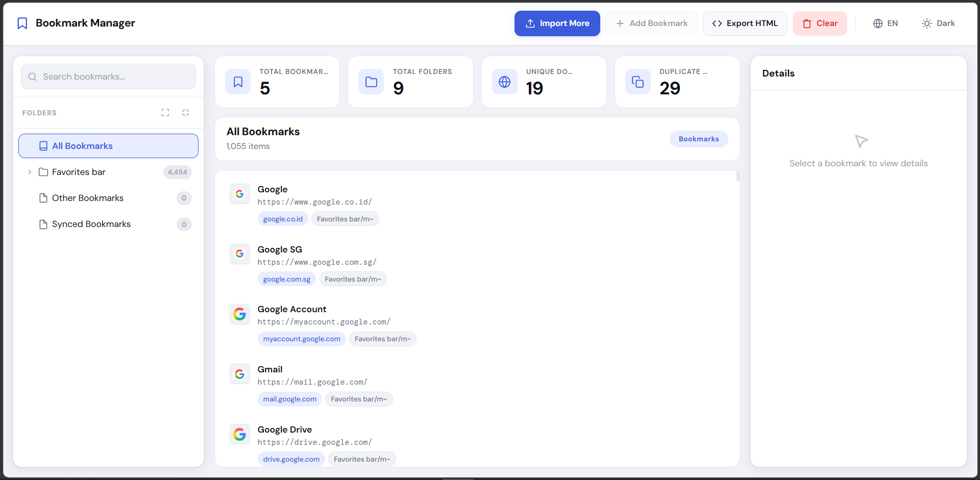
Task: Click the Details panel heading
Action: pyautogui.click(x=778, y=73)
